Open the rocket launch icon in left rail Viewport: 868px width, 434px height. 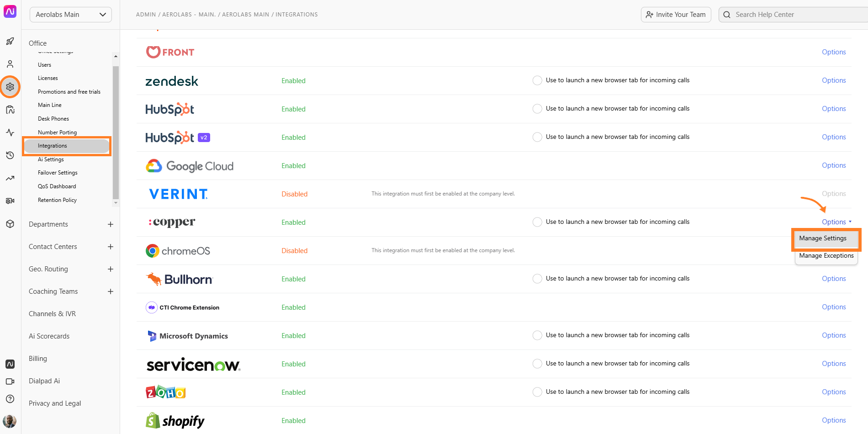pyautogui.click(x=10, y=41)
